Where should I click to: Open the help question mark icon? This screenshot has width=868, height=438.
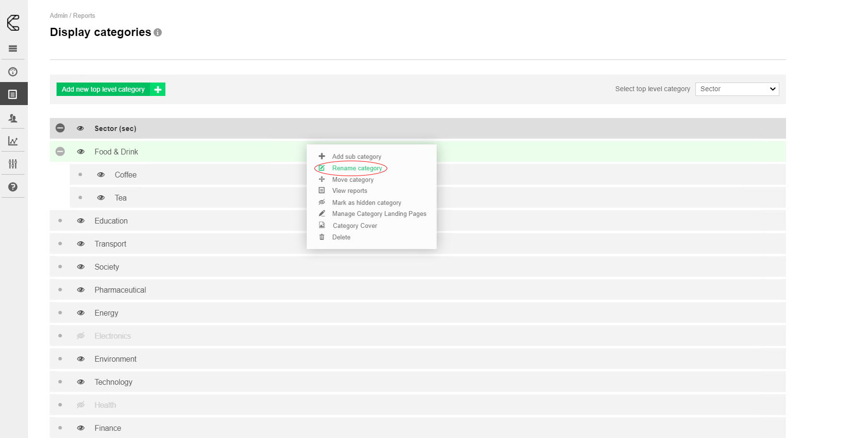point(13,187)
